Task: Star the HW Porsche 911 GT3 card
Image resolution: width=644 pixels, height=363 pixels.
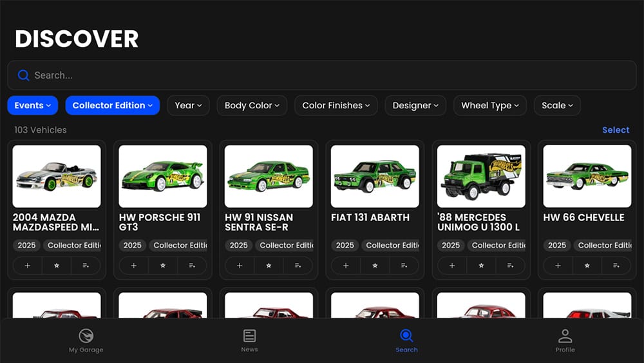Action: coord(163,266)
